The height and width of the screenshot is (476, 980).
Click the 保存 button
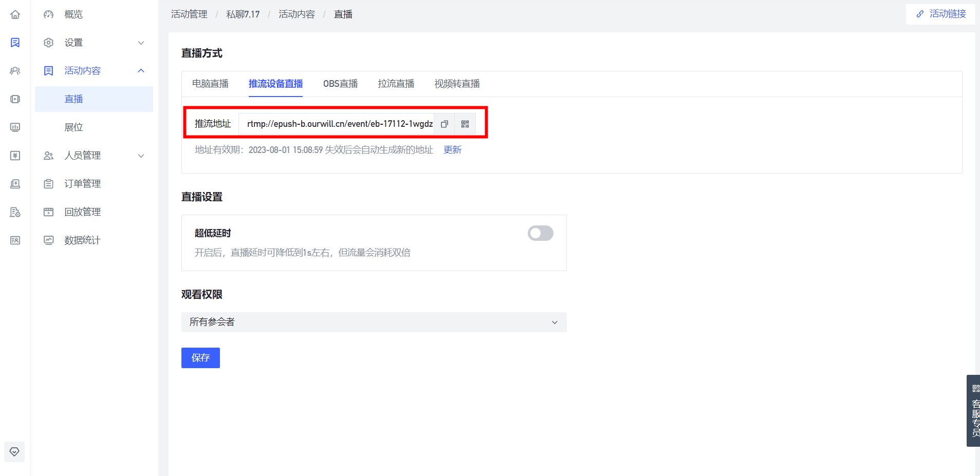click(x=200, y=358)
